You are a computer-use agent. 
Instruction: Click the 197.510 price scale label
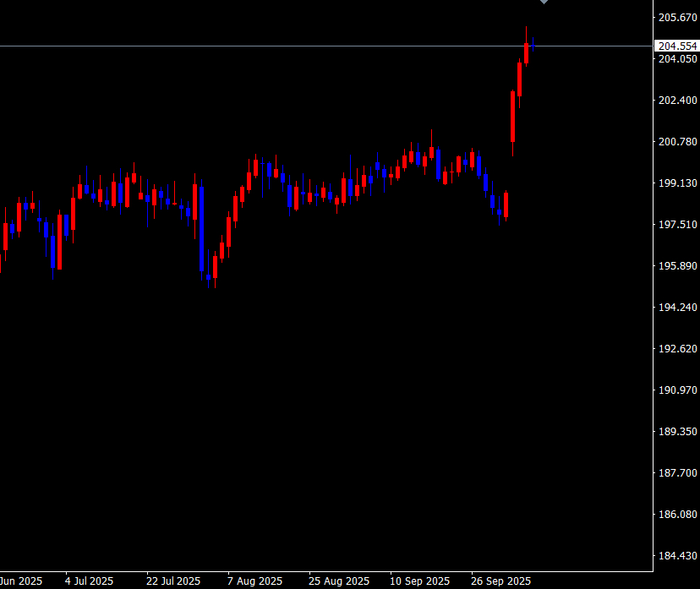point(678,225)
